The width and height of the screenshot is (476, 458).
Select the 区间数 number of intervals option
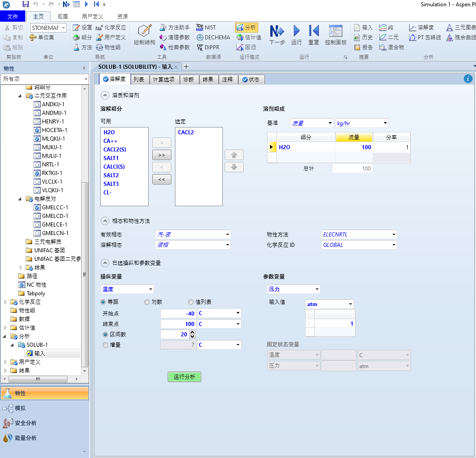point(105,335)
